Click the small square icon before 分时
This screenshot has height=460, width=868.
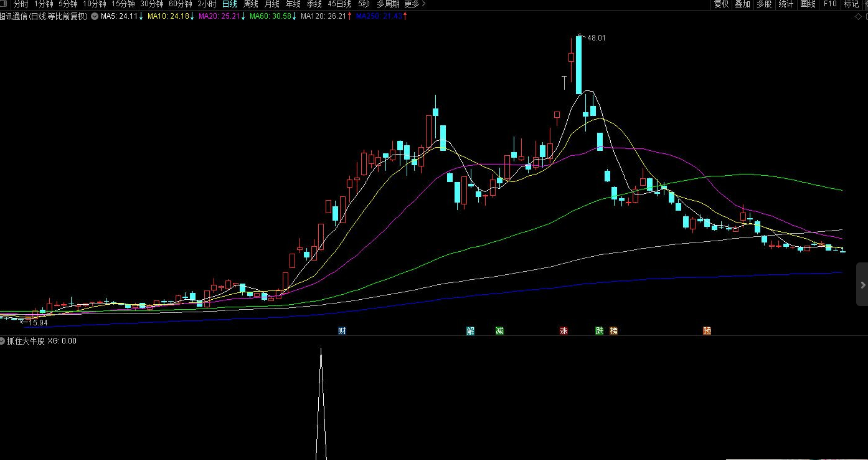(6, 4)
